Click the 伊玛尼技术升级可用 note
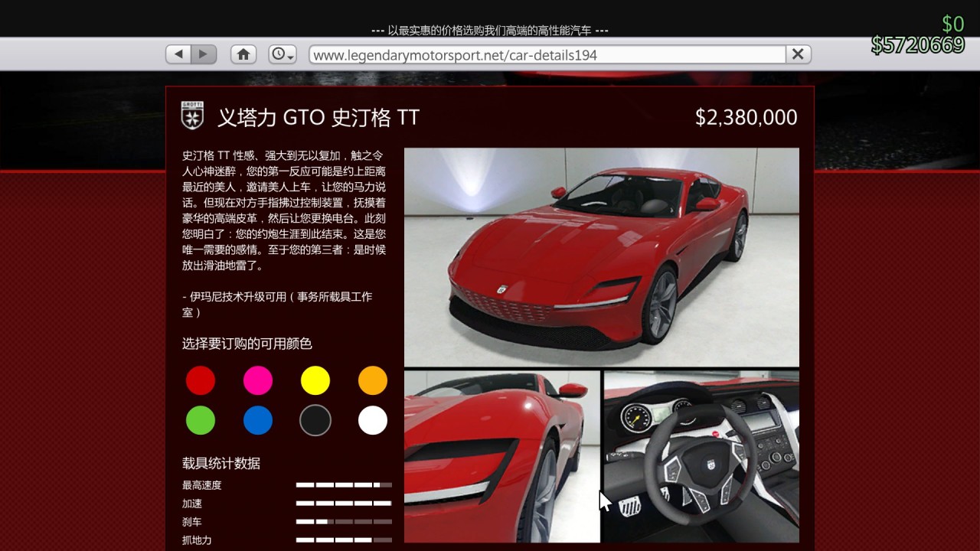 (x=277, y=305)
